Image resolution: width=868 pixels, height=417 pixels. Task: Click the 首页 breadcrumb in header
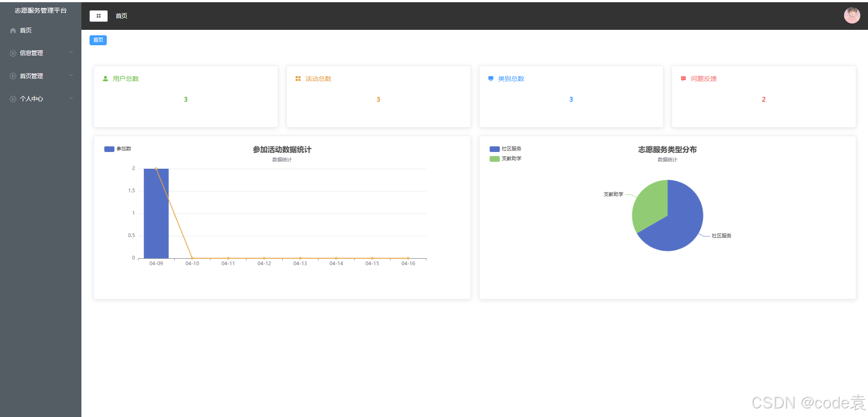click(122, 16)
